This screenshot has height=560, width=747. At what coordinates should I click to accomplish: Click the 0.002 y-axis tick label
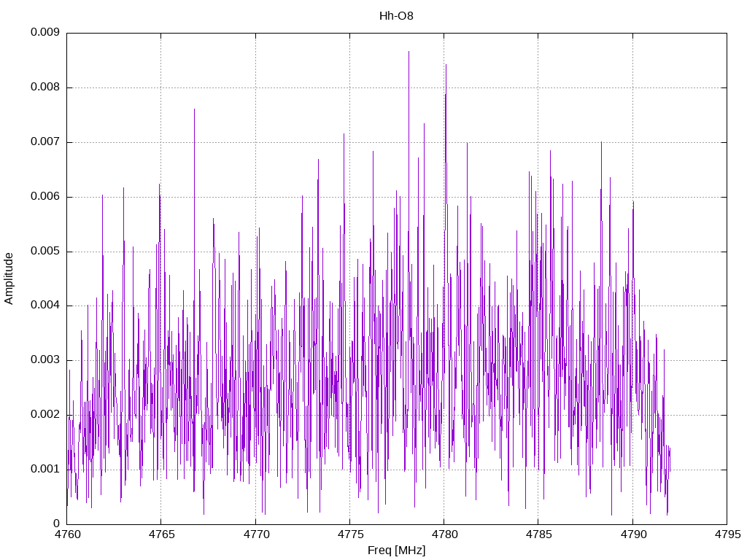click(x=45, y=415)
